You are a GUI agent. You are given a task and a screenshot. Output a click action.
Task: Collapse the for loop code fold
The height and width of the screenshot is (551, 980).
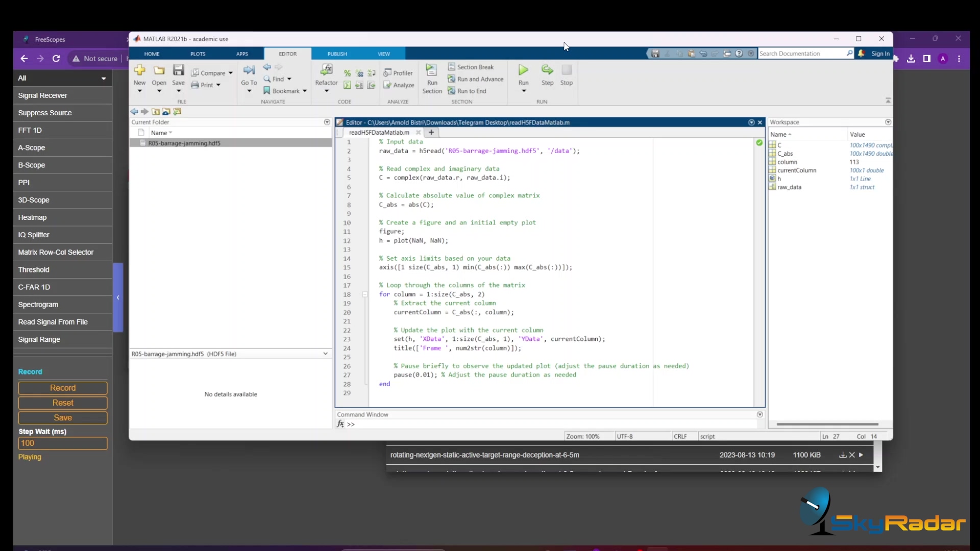coord(365,294)
